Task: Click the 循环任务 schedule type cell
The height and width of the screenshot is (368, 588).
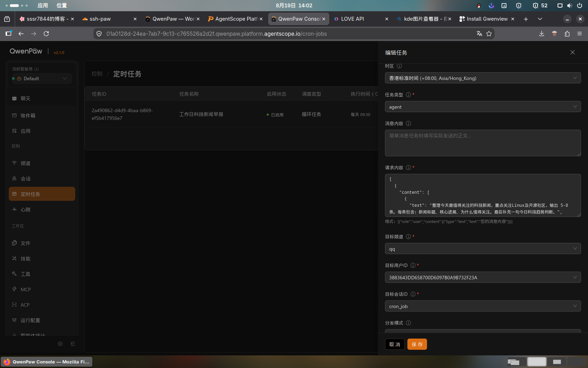Action: point(311,114)
